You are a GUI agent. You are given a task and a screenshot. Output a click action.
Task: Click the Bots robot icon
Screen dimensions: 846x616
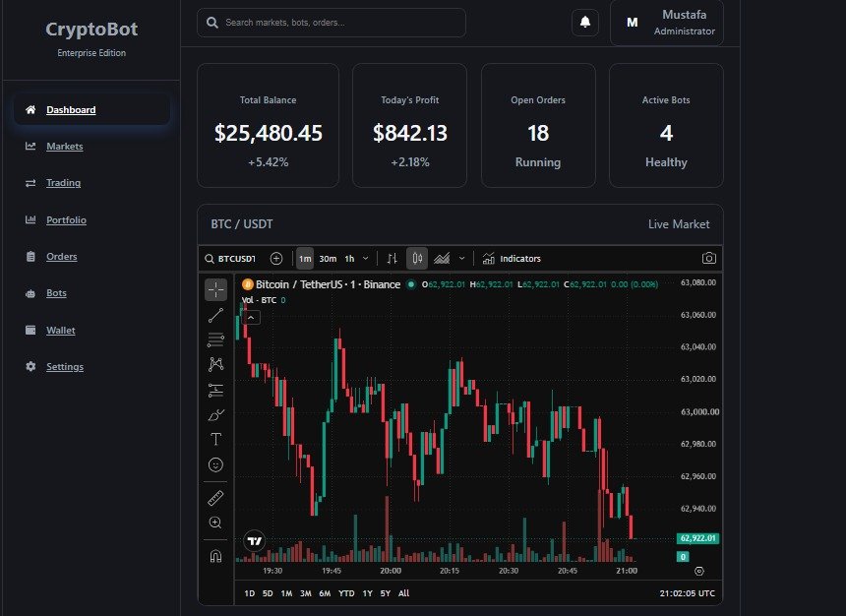(x=30, y=293)
